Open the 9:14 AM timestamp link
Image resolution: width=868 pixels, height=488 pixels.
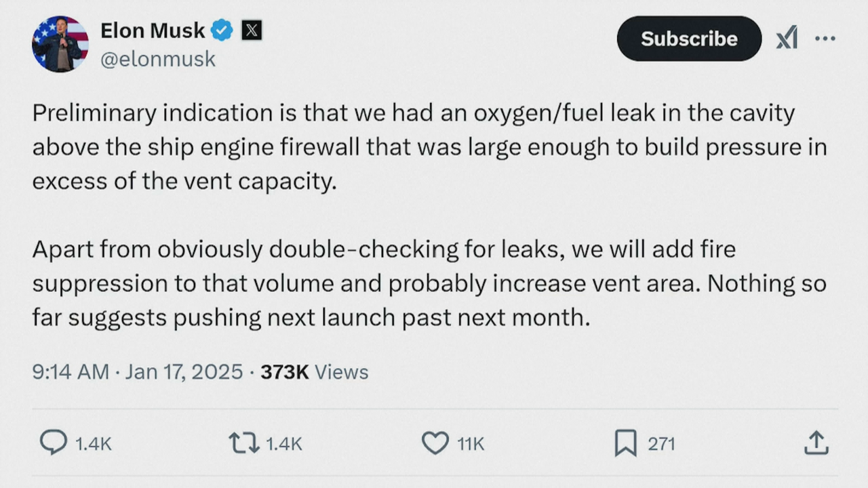pyautogui.click(x=71, y=372)
